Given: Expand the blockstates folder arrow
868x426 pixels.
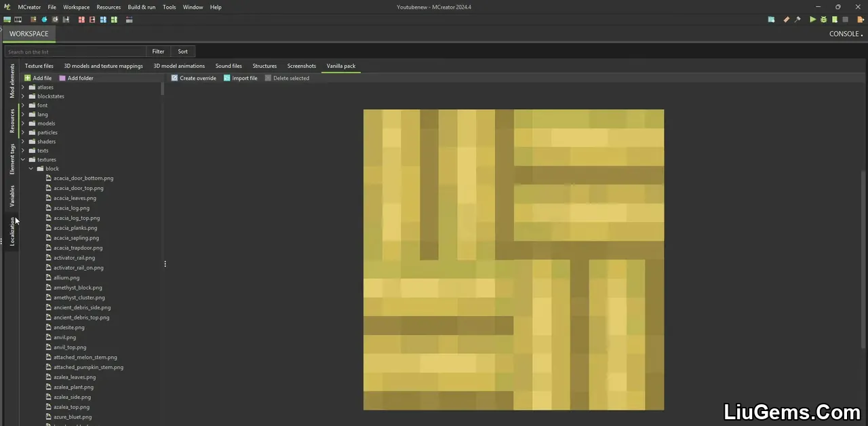Looking at the screenshot, I should click(x=23, y=96).
